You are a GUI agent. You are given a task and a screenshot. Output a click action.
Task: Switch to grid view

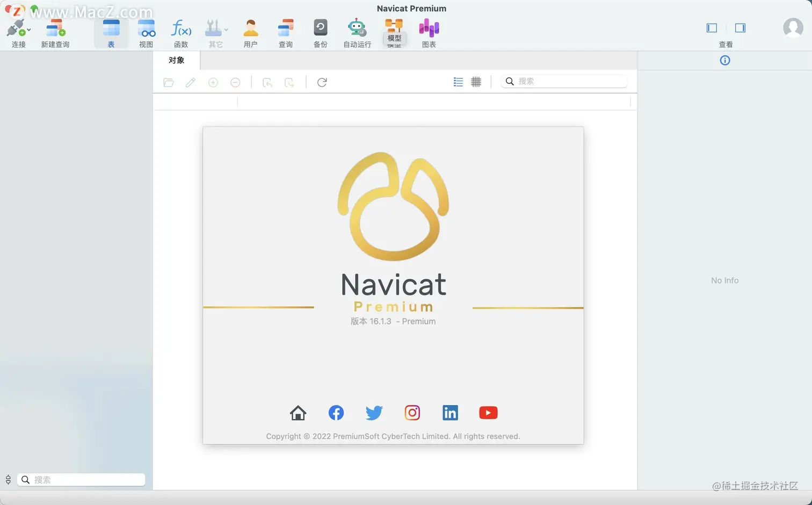(476, 82)
